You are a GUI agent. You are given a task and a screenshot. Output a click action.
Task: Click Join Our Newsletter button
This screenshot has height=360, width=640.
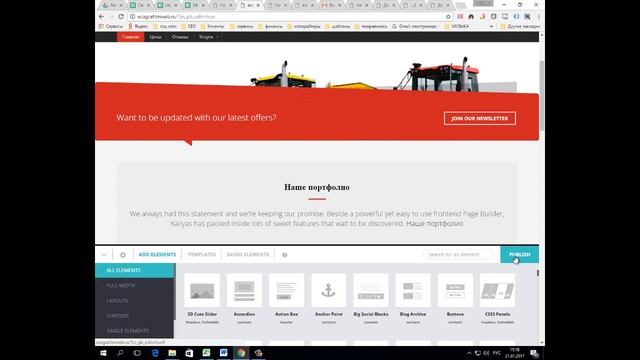coord(480,118)
